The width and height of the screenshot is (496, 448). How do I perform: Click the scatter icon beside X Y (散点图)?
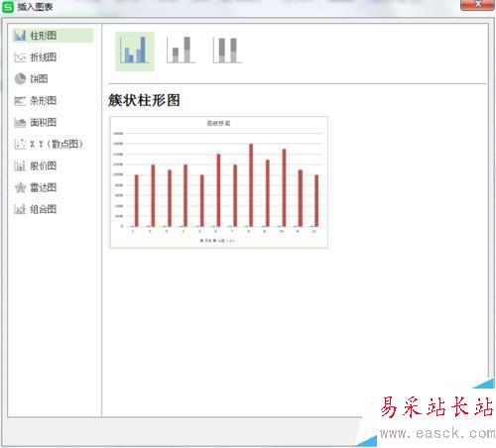point(20,144)
